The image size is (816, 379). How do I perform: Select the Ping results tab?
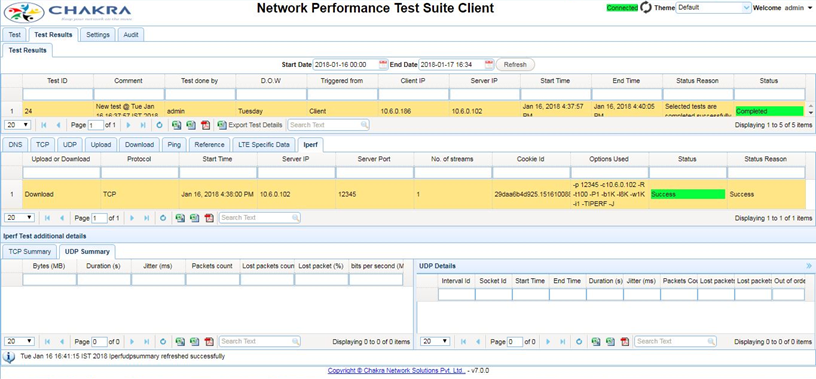(x=174, y=145)
